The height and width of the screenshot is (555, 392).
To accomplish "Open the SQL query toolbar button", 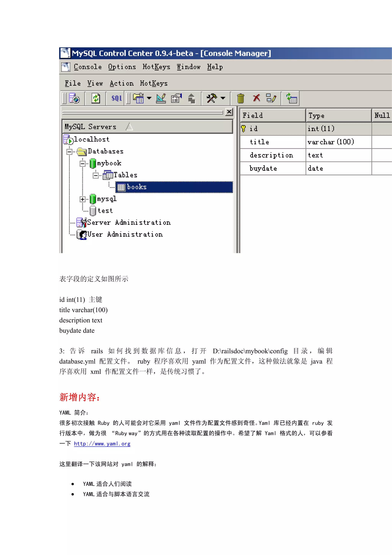I will coord(116,98).
